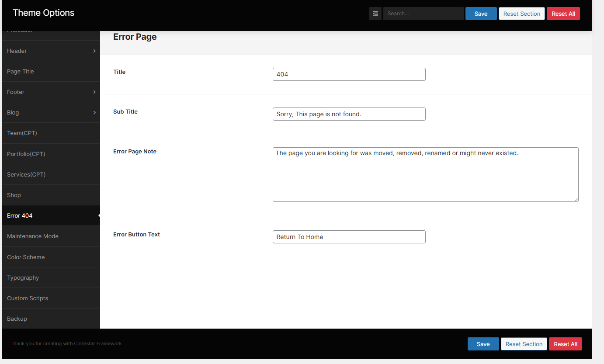Open Typography settings
Image resolution: width=604 pixels, height=364 pixels.
[x=23, y=278]
